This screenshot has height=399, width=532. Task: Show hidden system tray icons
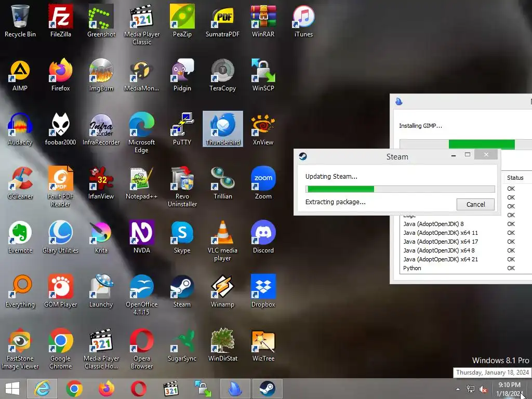coord(458,389)
